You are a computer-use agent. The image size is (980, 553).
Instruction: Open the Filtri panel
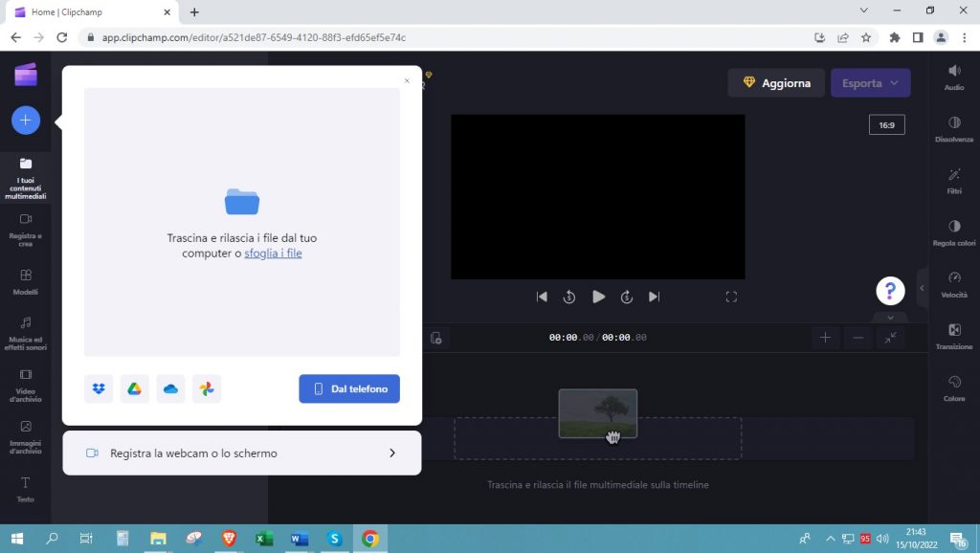[x=953, y=180]
